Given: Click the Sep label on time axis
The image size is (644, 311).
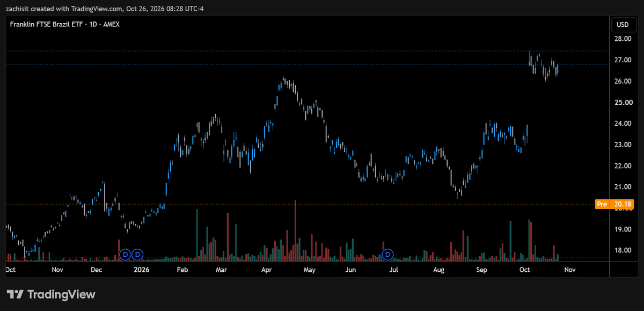Looking at the screenshot, I should (x=481, y=270).
